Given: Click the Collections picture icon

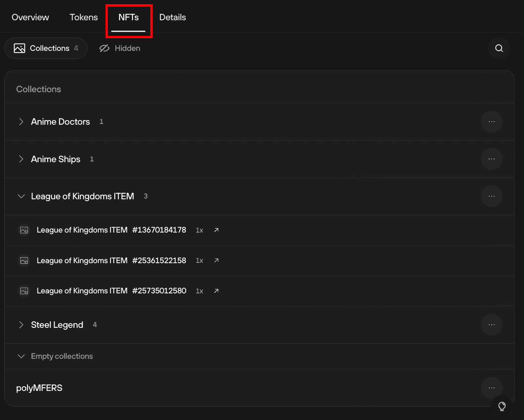Looking at the screenshot, I should point(20,48).
